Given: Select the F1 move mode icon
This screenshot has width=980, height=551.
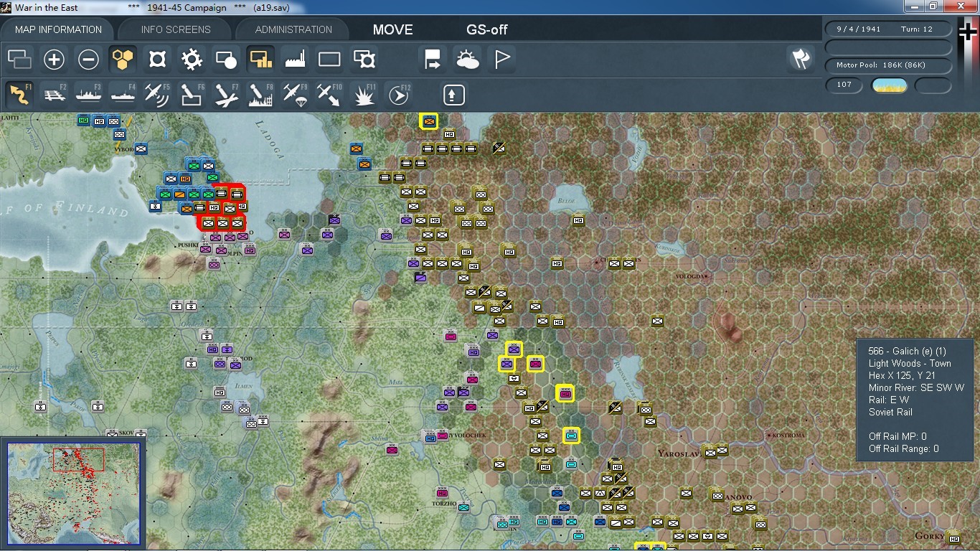Looking at the screenshot, I should [x=20, y=94].
